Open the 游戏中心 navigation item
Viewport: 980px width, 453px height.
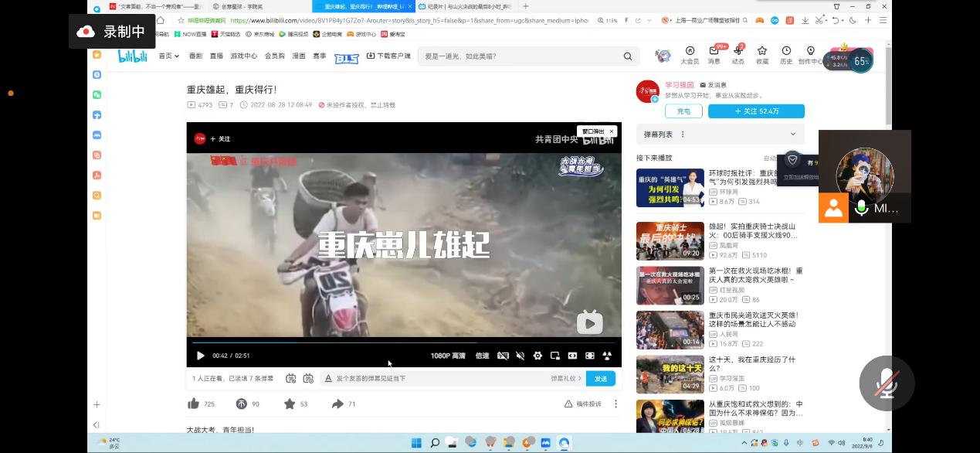point(243,56)
